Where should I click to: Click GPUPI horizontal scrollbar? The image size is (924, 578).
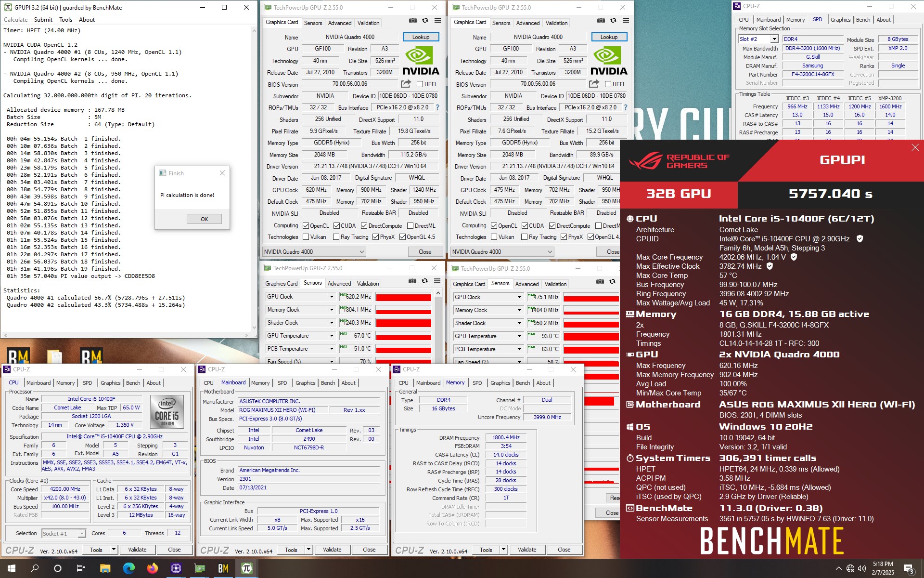(127, 335)
